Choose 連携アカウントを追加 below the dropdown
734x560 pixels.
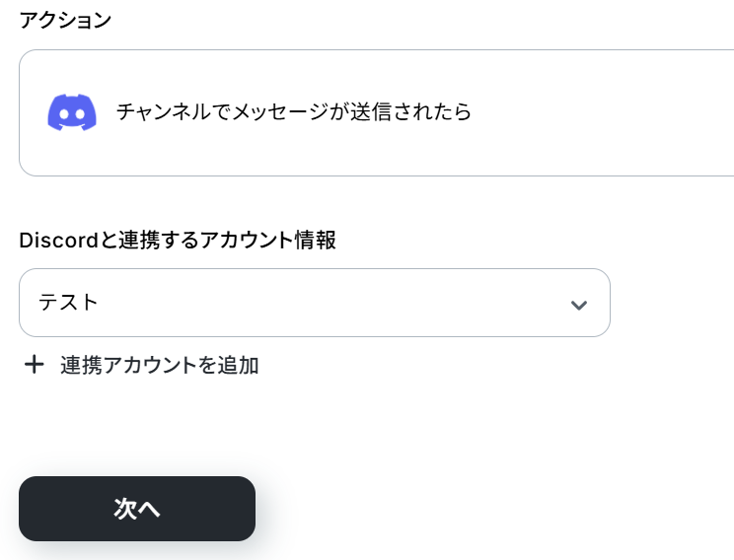pyautogui.click(x=159, y=365)
